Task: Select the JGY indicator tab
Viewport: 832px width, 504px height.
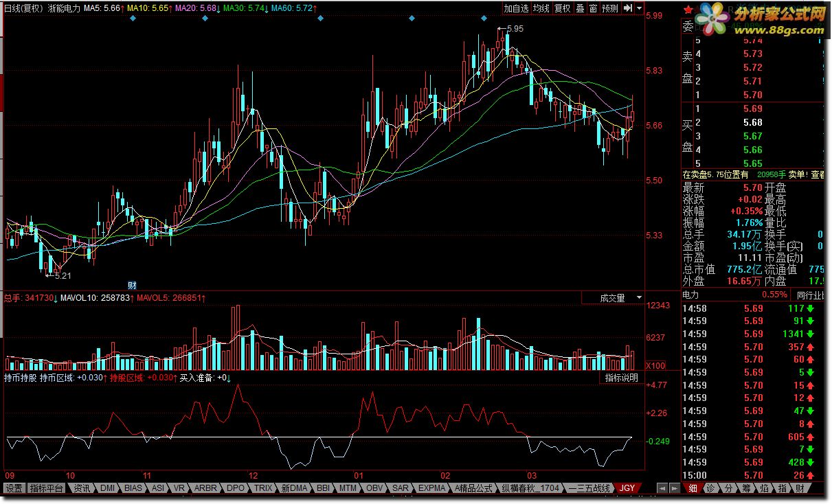Action: click(x=627, y=488)
